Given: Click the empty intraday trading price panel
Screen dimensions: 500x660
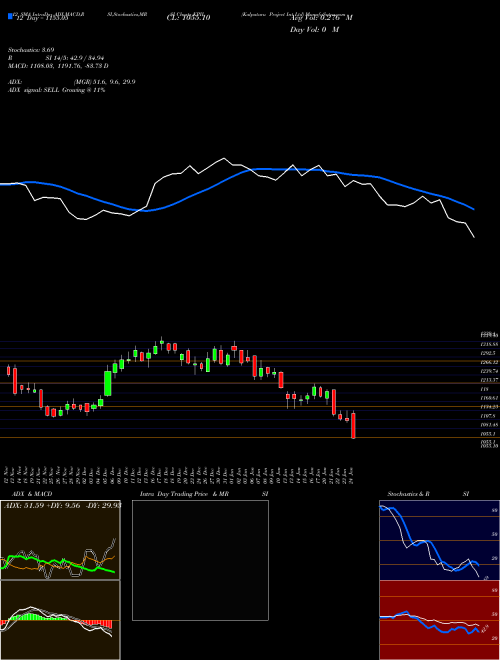Looking at the screenshot, I should coord(200,560).
